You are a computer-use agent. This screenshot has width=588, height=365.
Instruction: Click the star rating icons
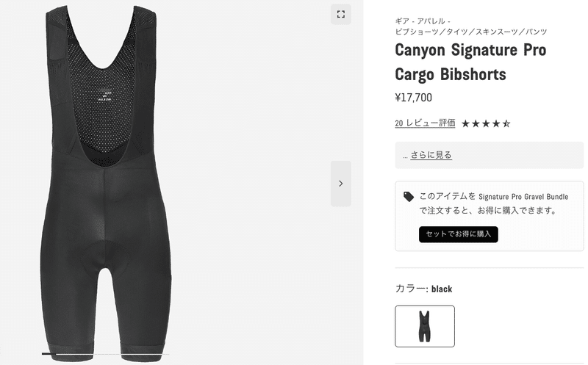tap(486, 123)
